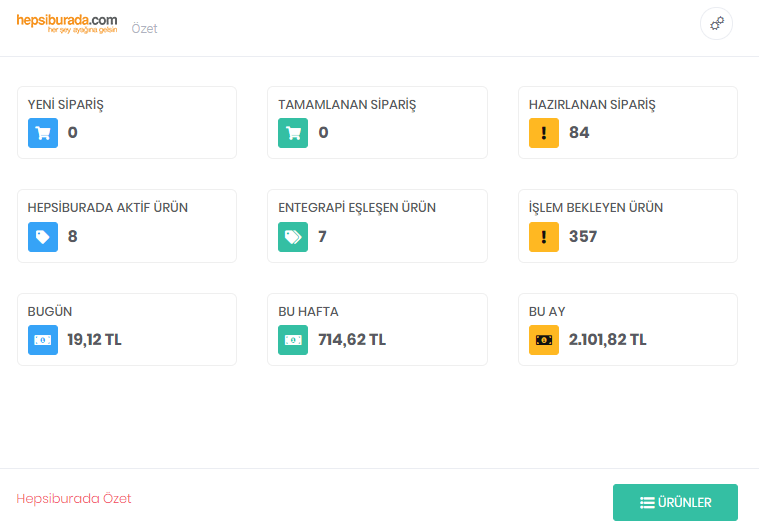
Task: Click the green money icon under Bu Hafta
Action: tap(293, 340)
